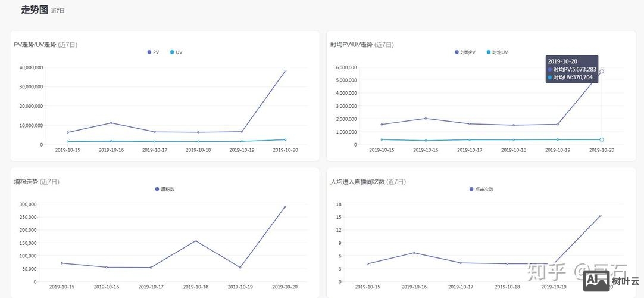The height and width of the screenshot is (298, 644).
Task: Click the AI 树叶云 logo icon
Action: 611,280
